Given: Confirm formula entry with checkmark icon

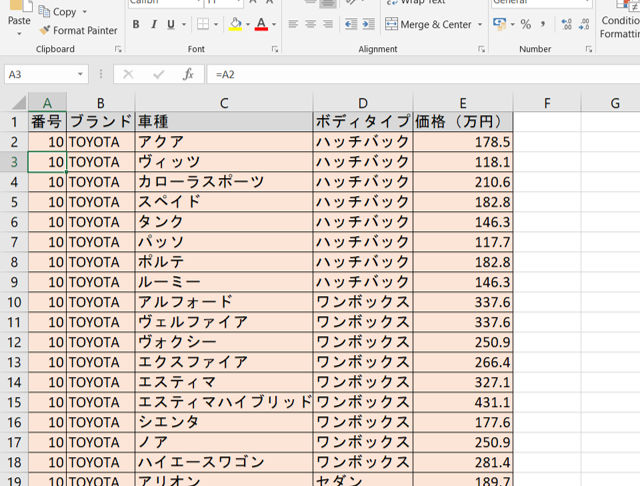Looking at the screenshot, I should coord(158,74).
